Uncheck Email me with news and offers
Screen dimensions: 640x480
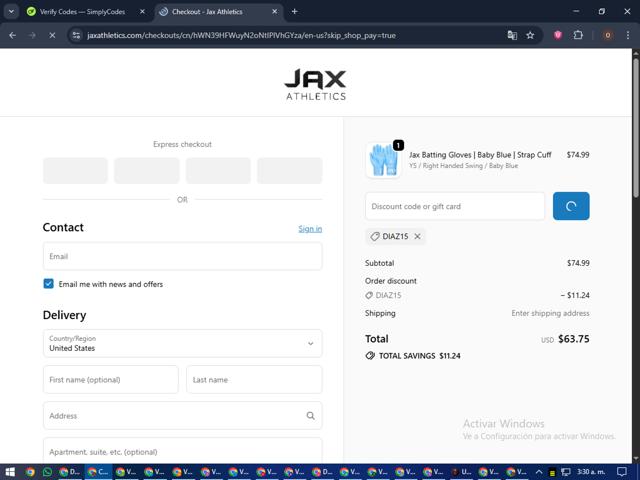tap(49, 284)
